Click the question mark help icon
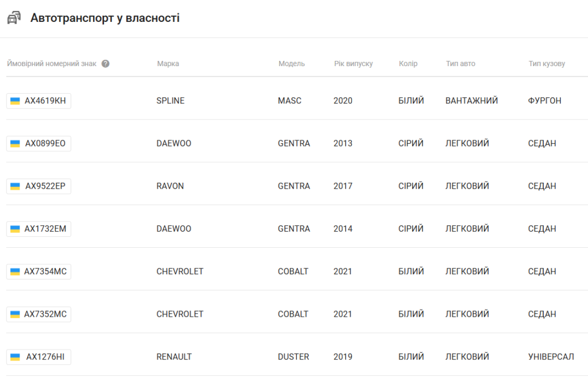The height and width of the screenshot is (380, 588). (x=106, y=64)
